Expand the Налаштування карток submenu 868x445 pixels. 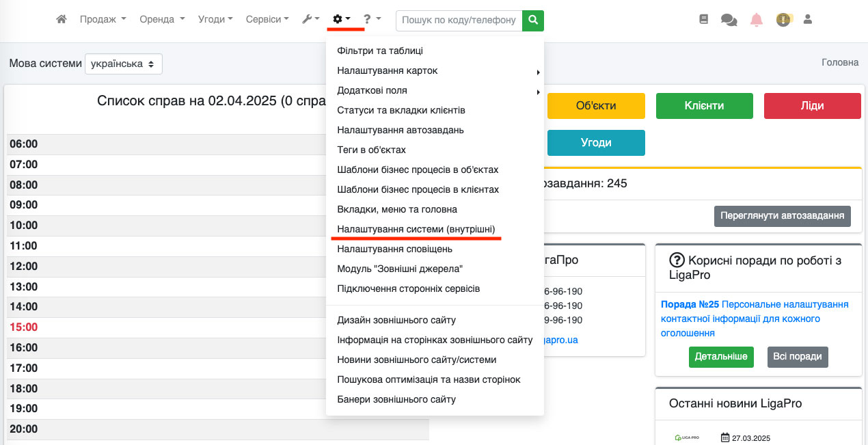[x=388, y=70]
